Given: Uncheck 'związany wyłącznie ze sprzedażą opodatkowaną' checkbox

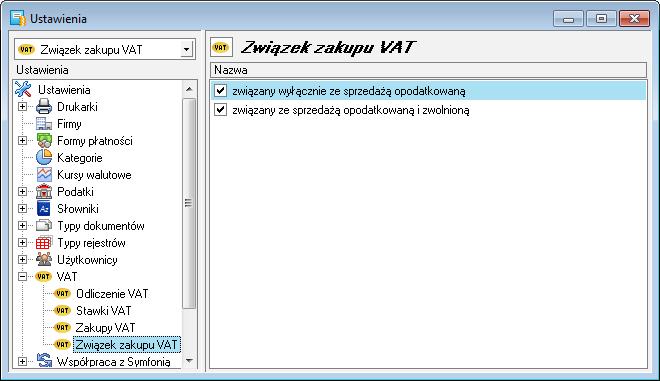Looking at the screenshot, I should 220,91.
